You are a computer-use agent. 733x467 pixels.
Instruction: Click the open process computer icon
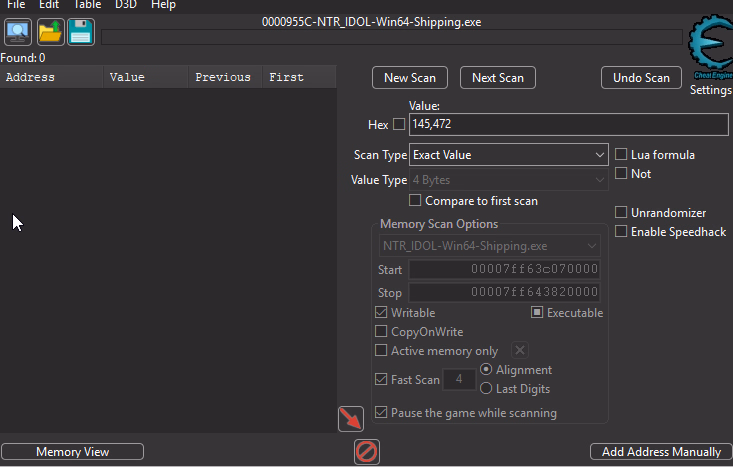(x=18, y=33)
